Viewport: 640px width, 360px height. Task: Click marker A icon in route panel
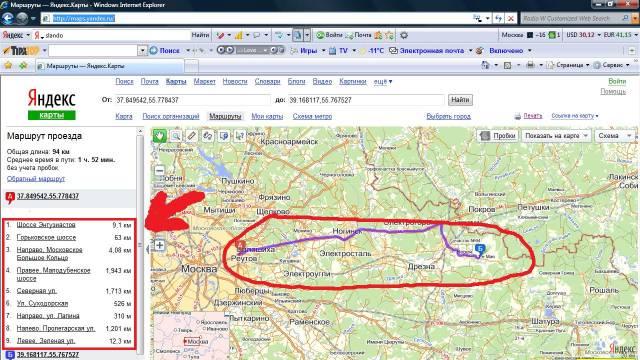10,198
